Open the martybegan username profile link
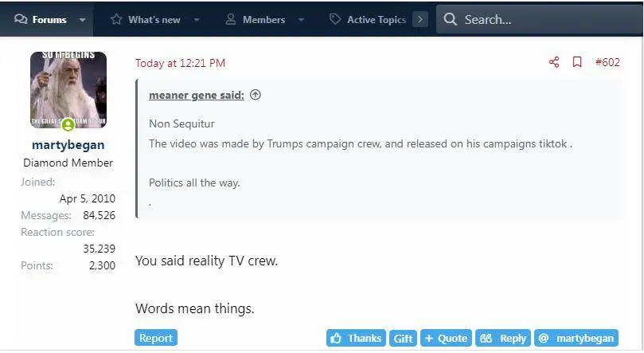This screenshot has width=644, height=353. click(x=68, y=145)
